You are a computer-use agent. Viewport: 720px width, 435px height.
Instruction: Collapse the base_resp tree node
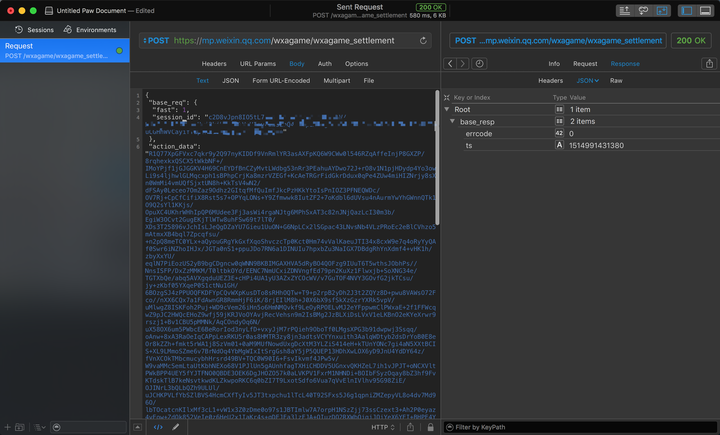[452, 121]
